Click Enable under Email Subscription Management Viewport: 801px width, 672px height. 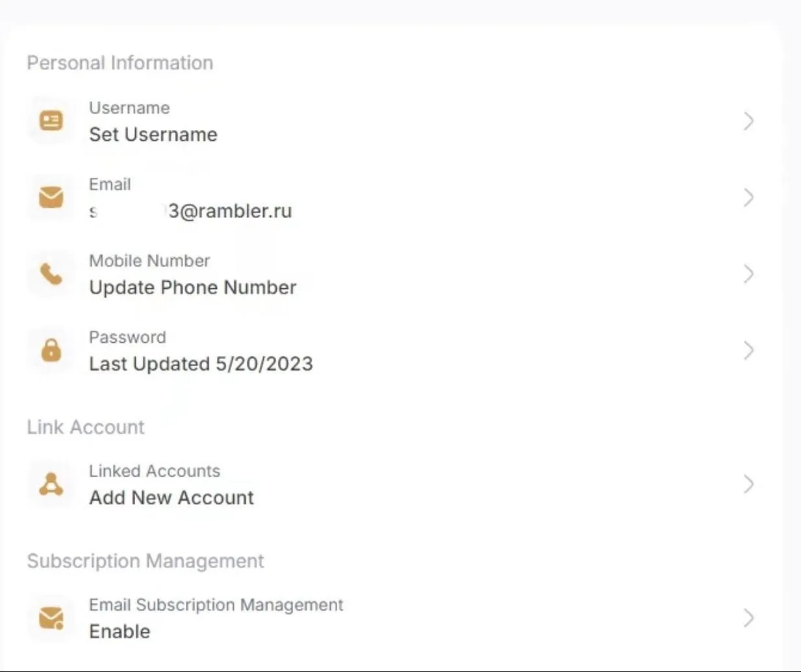click(x=120, y=632)
